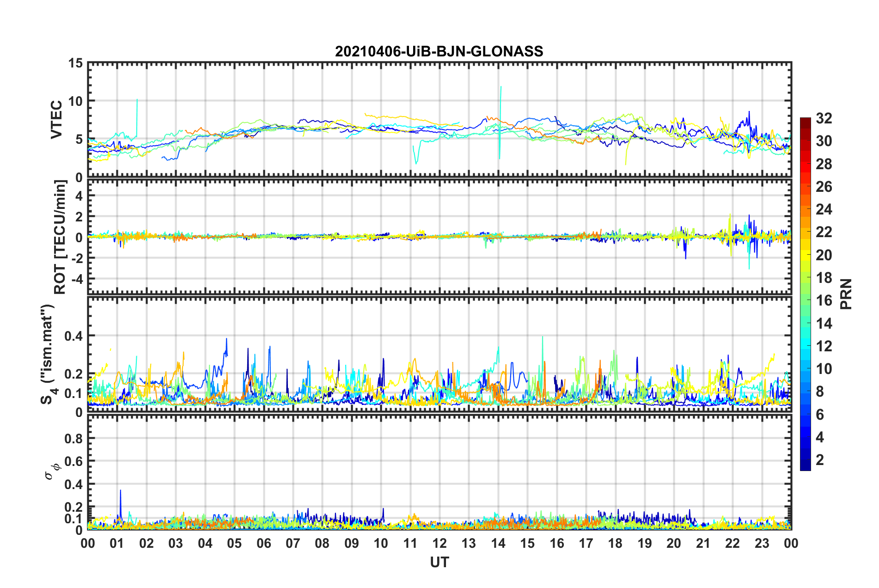This screenshot has width=879, height=588.
Task: Select the PRN colorbar label
Action: click(846, 294)
